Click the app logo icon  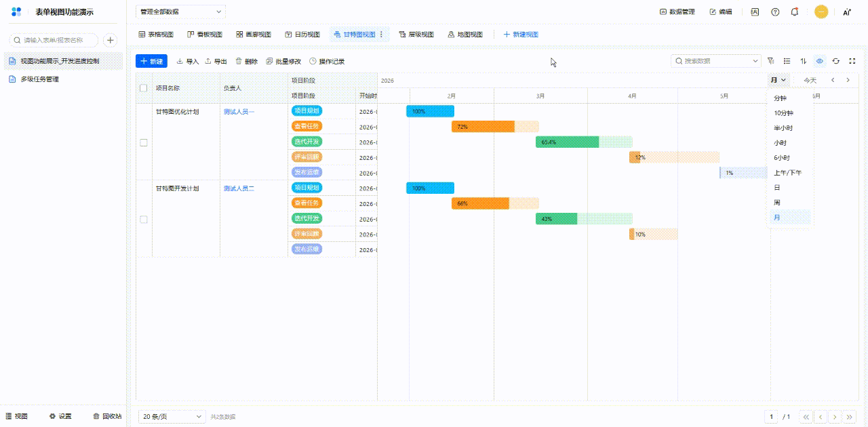pyautogui.click(x=16, y=12)
